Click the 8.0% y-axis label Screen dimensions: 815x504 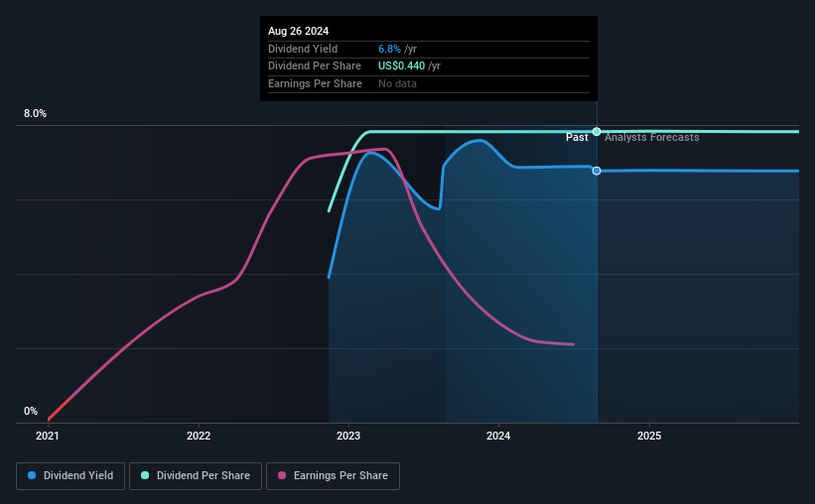pos(35,113)
